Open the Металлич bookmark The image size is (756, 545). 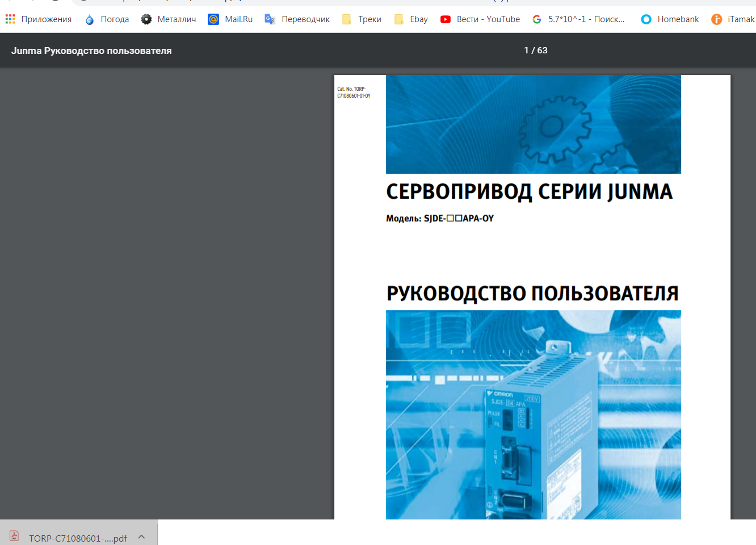click(x=177, y=19)
